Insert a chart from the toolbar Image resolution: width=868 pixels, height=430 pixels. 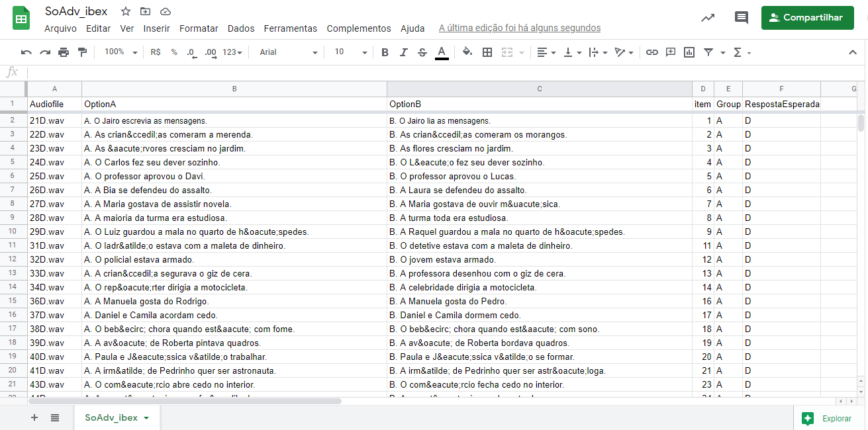(689, 52)
